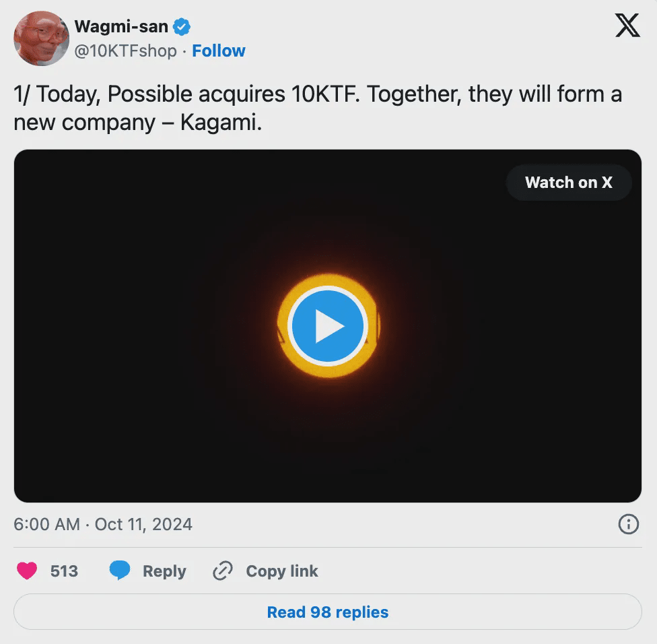Click the blue verified badge

point(182,27)
